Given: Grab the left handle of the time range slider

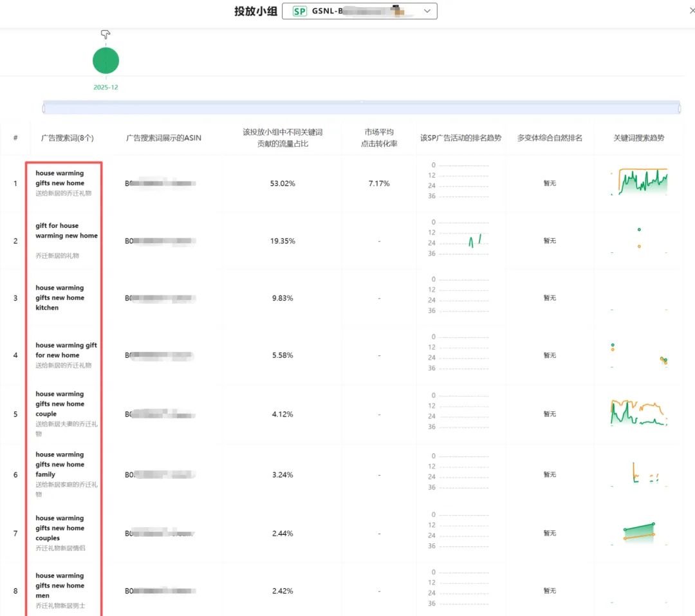Looking at the screenshot, I should point(44,108).
